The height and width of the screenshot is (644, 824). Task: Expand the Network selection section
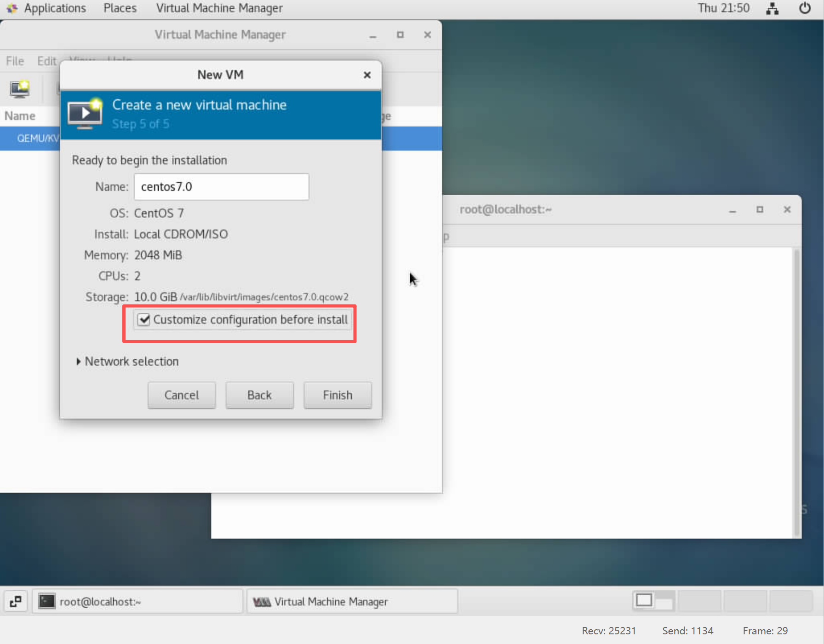click(x=79, y=362)
